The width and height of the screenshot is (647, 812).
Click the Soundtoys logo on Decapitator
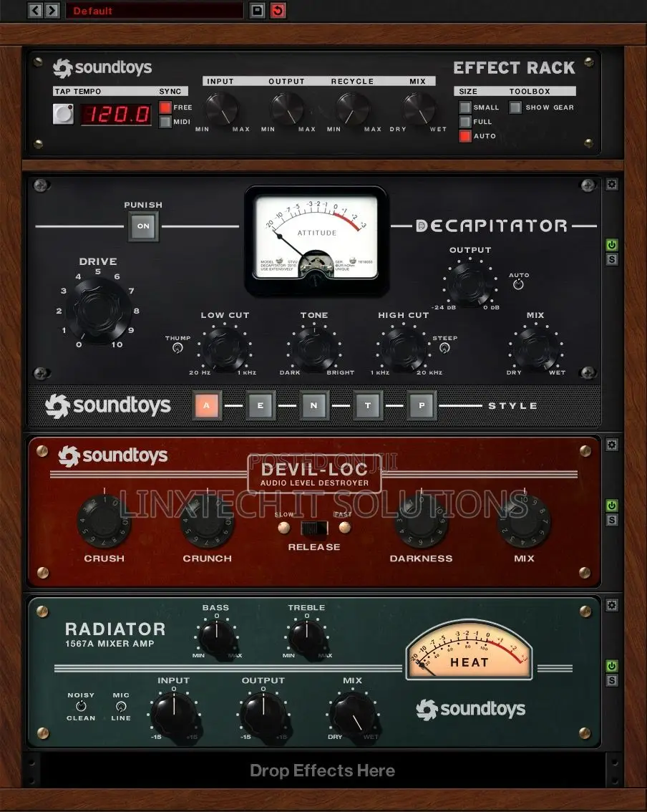(107, 406)
